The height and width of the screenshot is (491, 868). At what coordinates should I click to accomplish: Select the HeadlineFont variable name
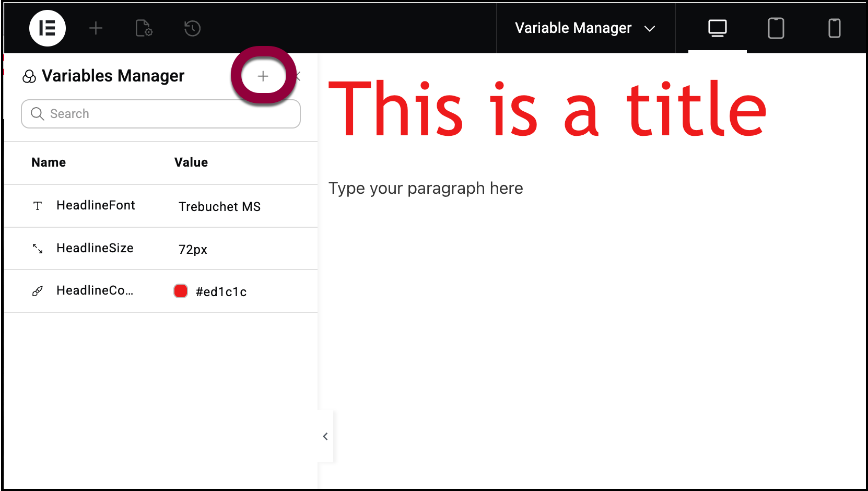point(96,205)
